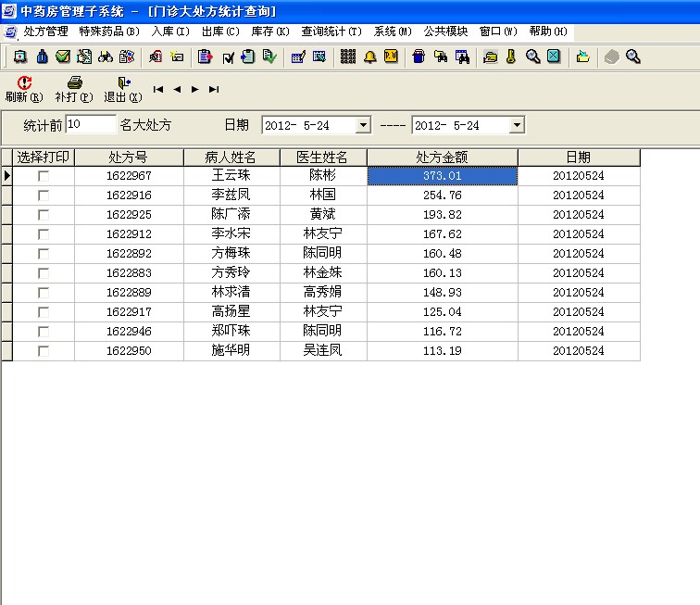Click the red-cross medical kit toolbar icon
The height and width of the screenshot is (605, 700).
tap(20, 57)
